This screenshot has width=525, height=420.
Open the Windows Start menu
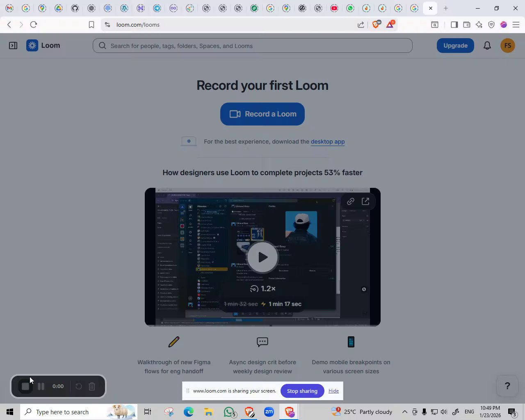click(x=10, y=412)
